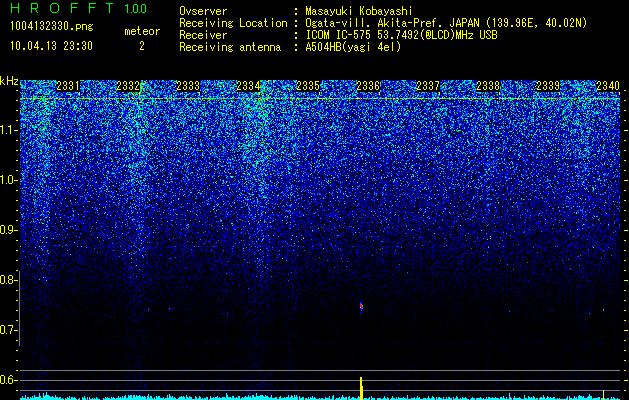The width and height of the screenshot is (629, 400).
Task: Click time marker 2333
Action: [188, 85]
